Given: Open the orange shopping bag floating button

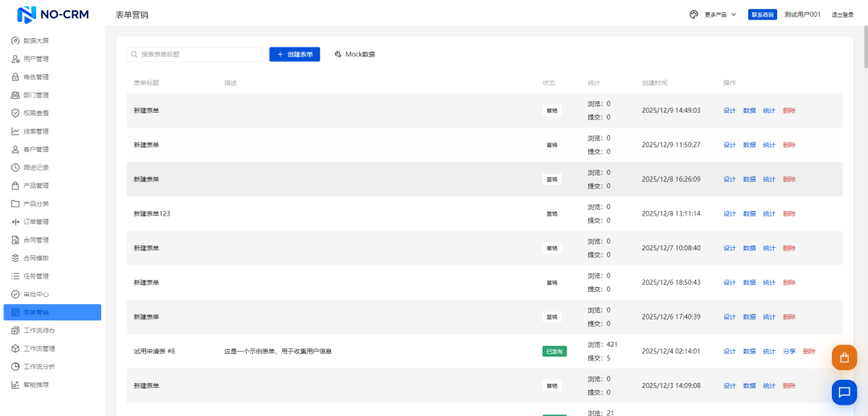Looking at the screenshot, I should [844, 357].
